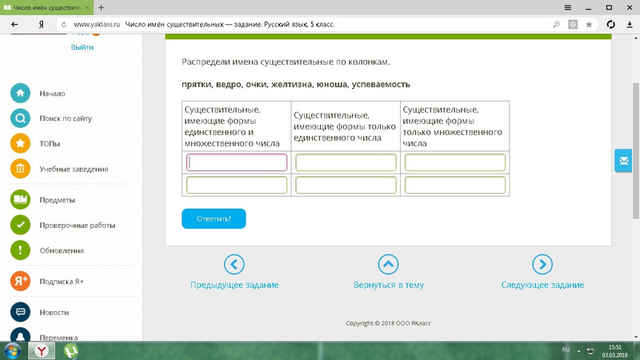Click the Copyright © 2018 ООО ЯКласс text
Image resolution: width=640 pixels, height=360 pixels.
[x=388, y=323]
